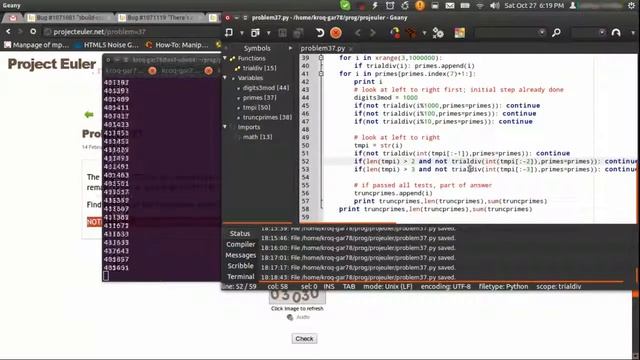Close the first terminal tab with red x
This screenshot has width=640, height=360.
pyautogui.click(x=152, y=71)
